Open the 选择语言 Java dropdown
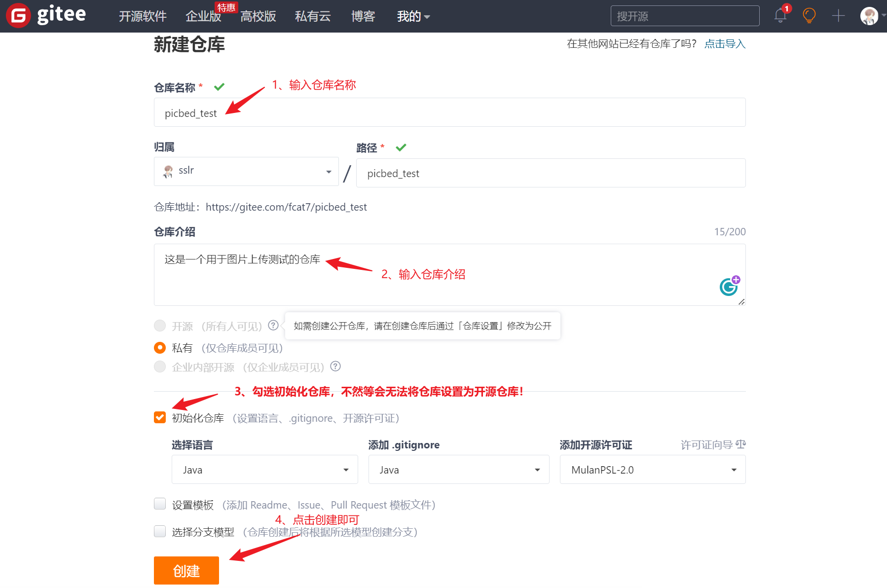This screenshot has height=588, width=887. click(x=264, y=469)
